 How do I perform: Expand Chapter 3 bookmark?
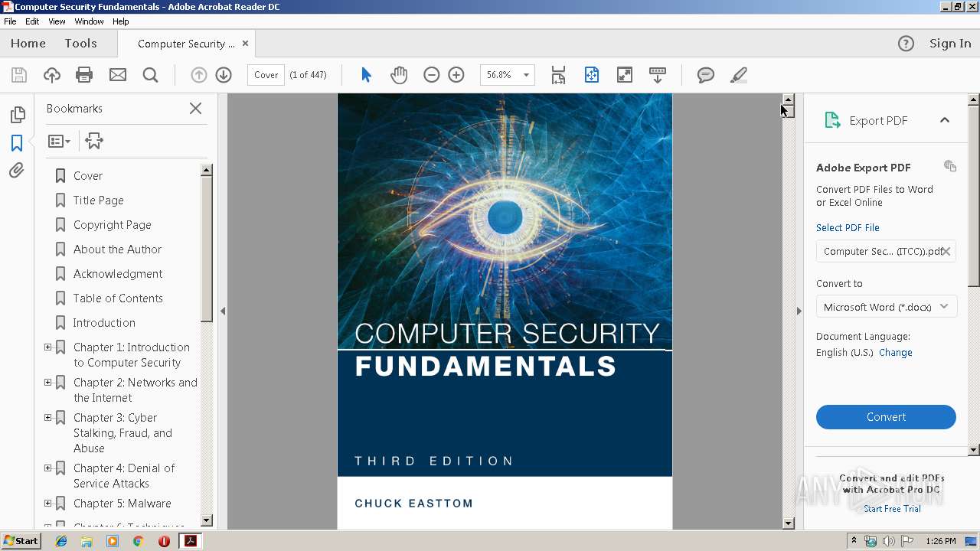click(47, 418)
